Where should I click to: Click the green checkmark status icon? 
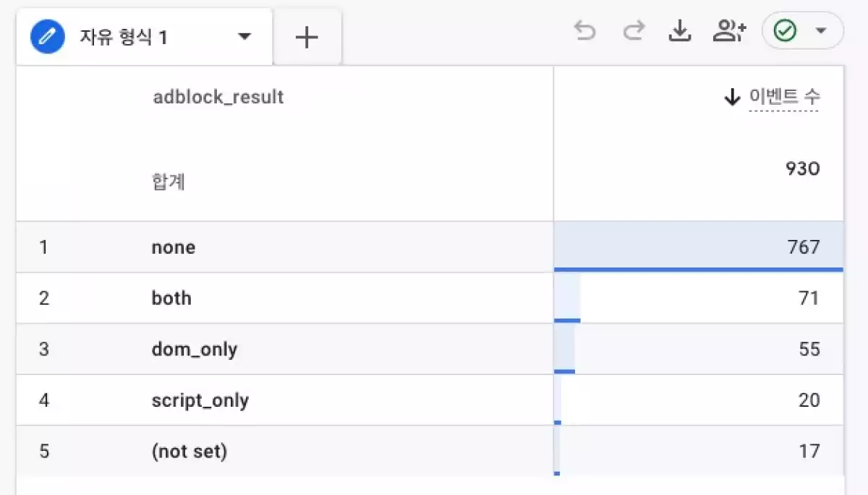coord(785,32)
